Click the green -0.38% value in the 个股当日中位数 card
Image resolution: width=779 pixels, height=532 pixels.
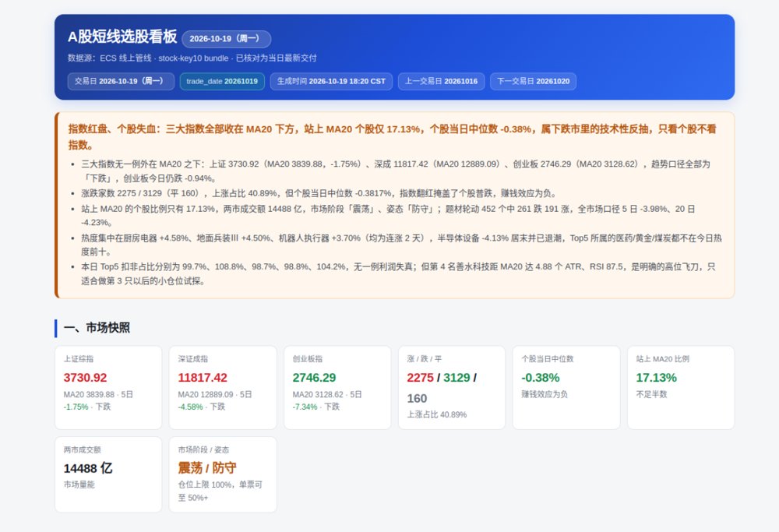click(x=541, y=378)
